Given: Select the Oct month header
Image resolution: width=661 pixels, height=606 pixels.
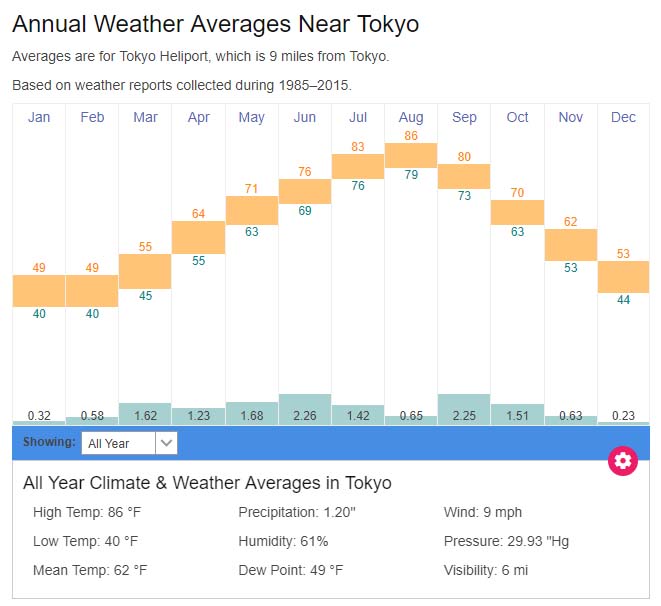Looking at the screenshot, I should point(517,118).
